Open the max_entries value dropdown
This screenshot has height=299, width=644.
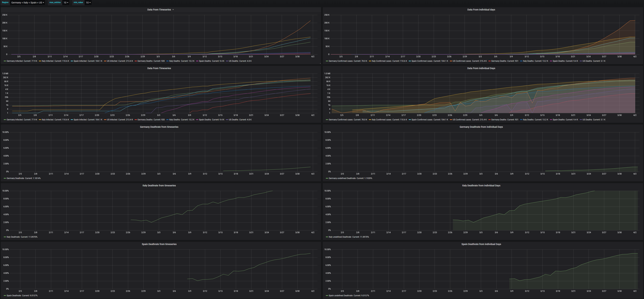click(66, 3)
